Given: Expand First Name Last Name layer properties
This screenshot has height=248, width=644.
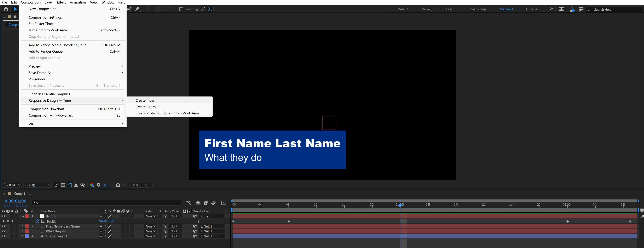Looking at the screenshot, I should pyautogui.click(x=23, y=226).
